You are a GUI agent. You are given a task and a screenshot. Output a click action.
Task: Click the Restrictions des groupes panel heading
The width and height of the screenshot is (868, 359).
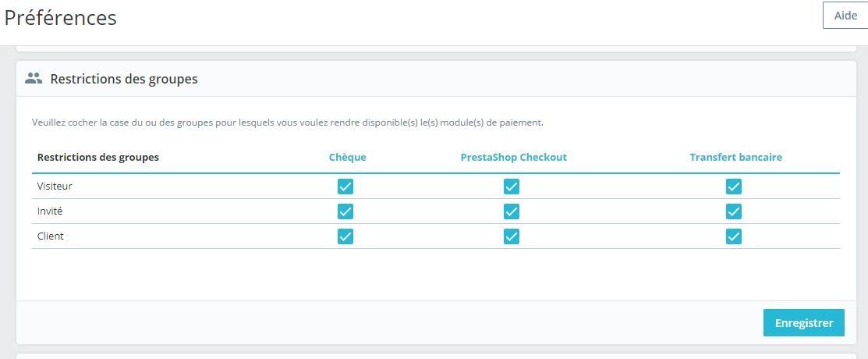coord(124,79)
